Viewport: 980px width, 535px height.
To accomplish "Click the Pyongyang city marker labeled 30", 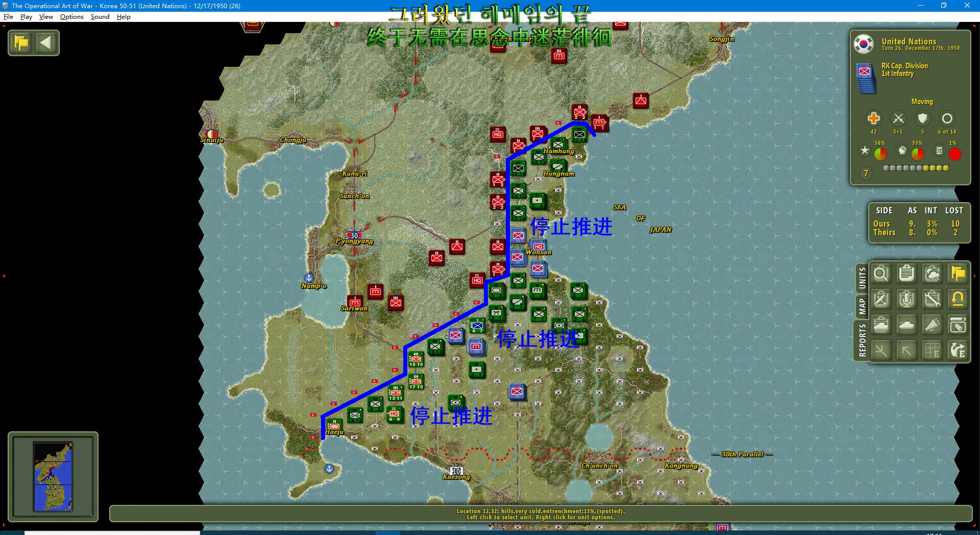I will pos(354,235).
